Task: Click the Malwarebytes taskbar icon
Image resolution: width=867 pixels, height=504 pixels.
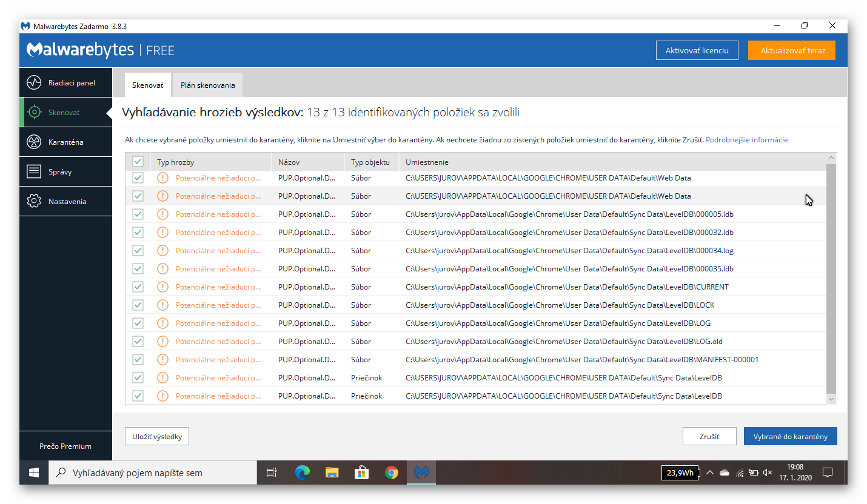Action: click(421, 472)
